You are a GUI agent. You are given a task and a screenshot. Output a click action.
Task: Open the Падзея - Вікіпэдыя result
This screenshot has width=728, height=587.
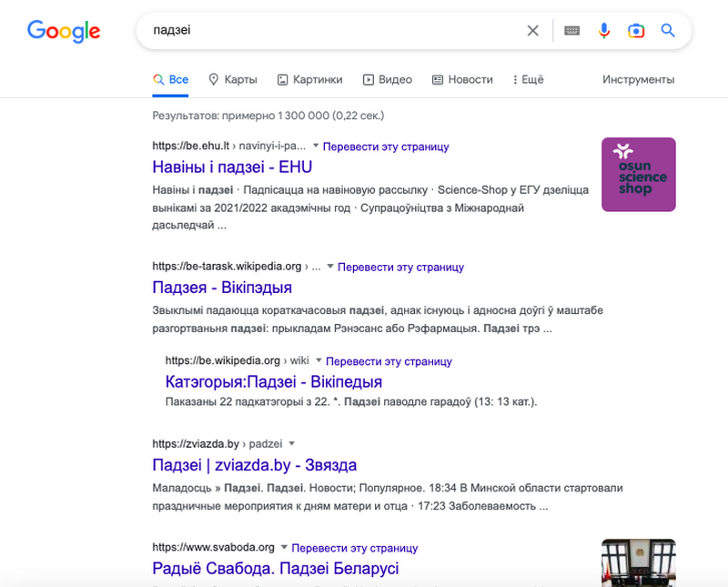(222, 288)
